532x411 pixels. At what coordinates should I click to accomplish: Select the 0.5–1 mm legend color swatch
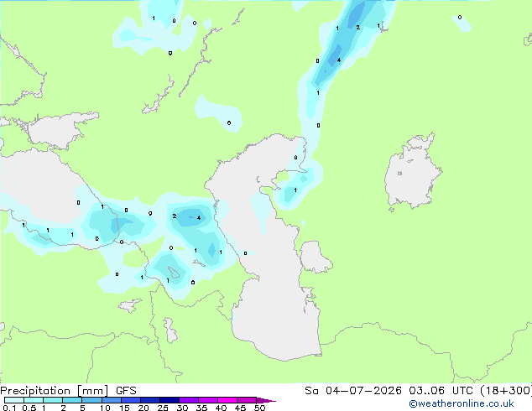[x=34, y=400]
